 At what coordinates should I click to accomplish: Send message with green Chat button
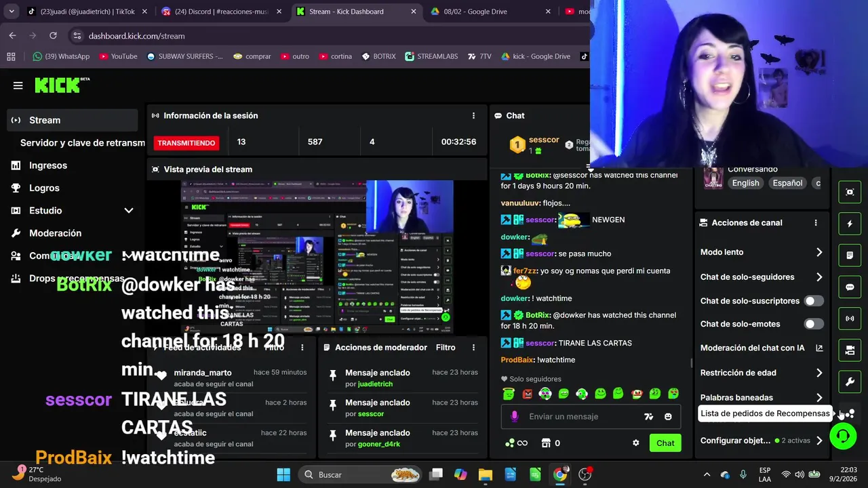[665, 443]
